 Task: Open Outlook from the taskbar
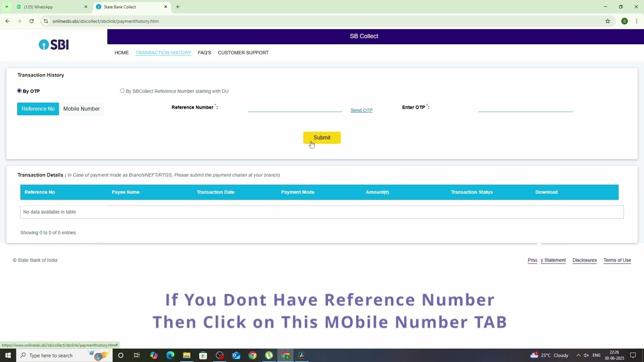click(x=236, y=355)
